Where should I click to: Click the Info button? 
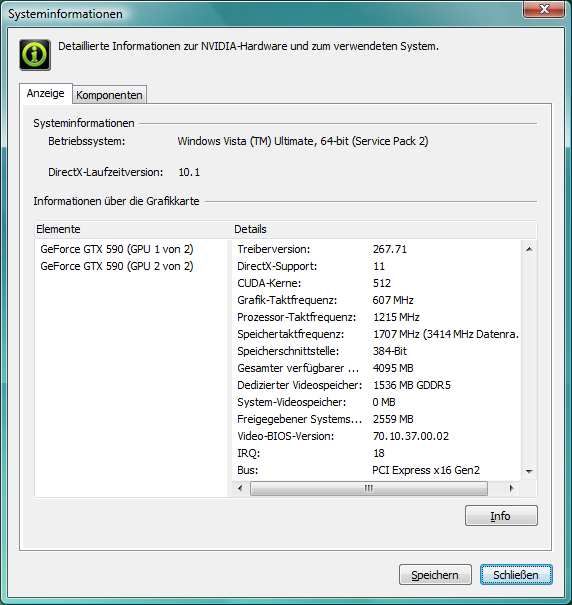[x=501, y=516]
